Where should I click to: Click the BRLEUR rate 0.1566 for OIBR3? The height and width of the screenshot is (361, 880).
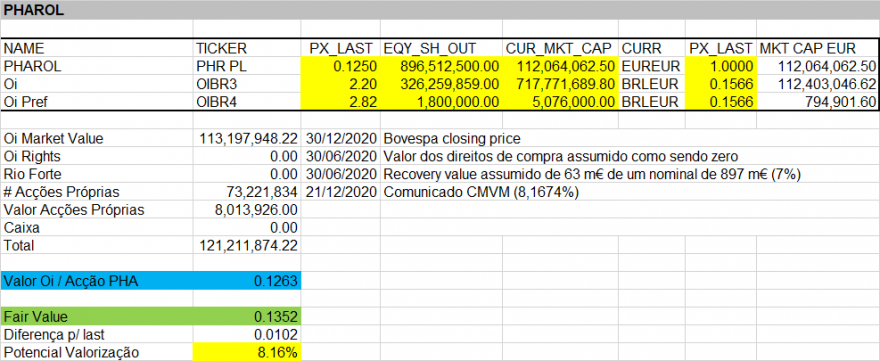[x=721, y=84]
